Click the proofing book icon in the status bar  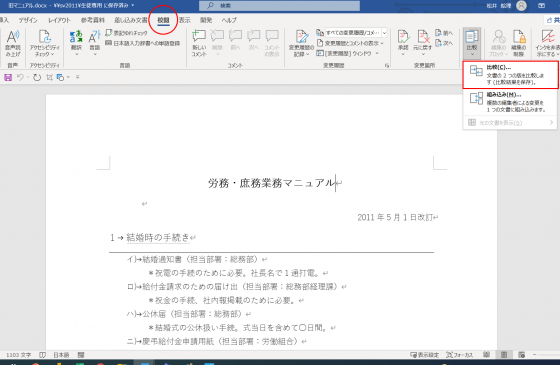pyautogui.click(x=42, y=355)
